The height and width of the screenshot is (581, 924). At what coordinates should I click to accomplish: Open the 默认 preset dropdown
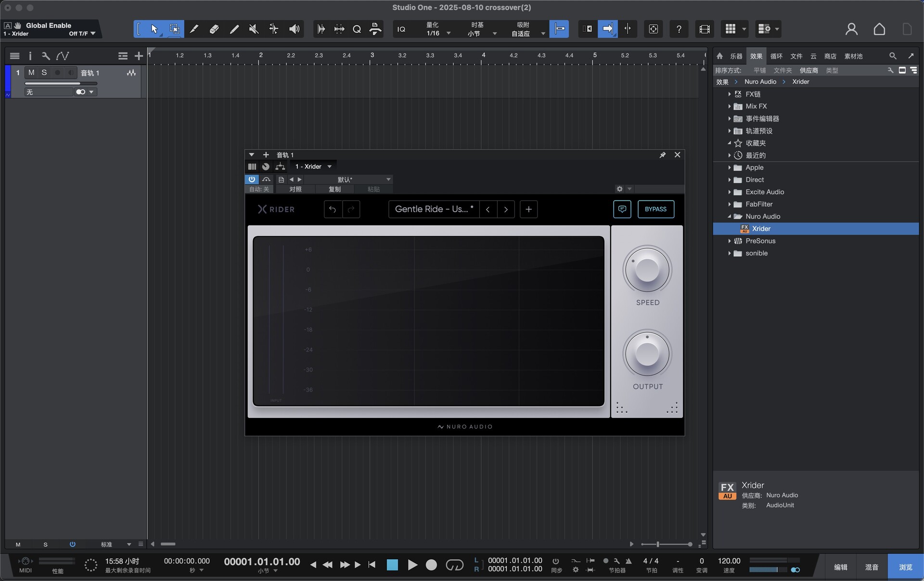(348, 179)
